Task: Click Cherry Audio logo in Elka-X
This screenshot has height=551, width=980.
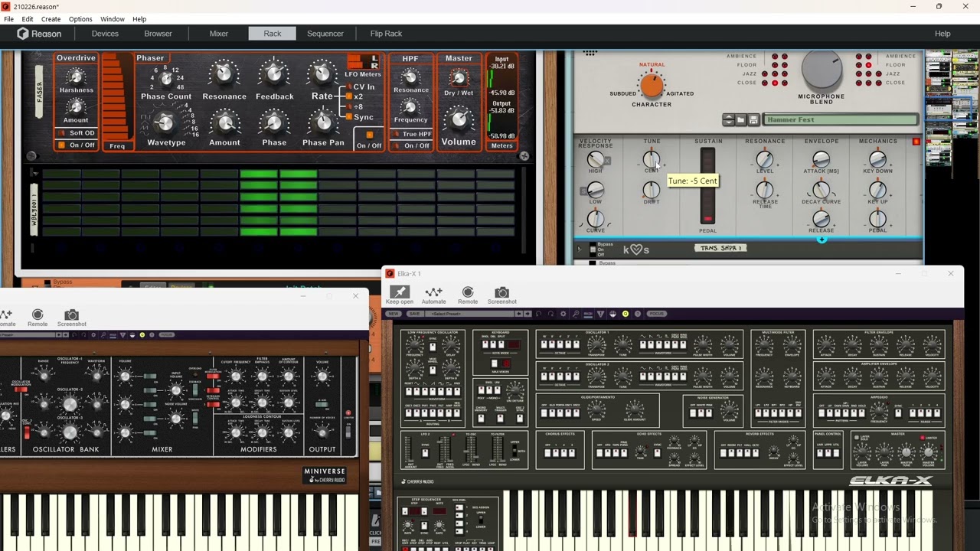Action: (x=418, y=481)
